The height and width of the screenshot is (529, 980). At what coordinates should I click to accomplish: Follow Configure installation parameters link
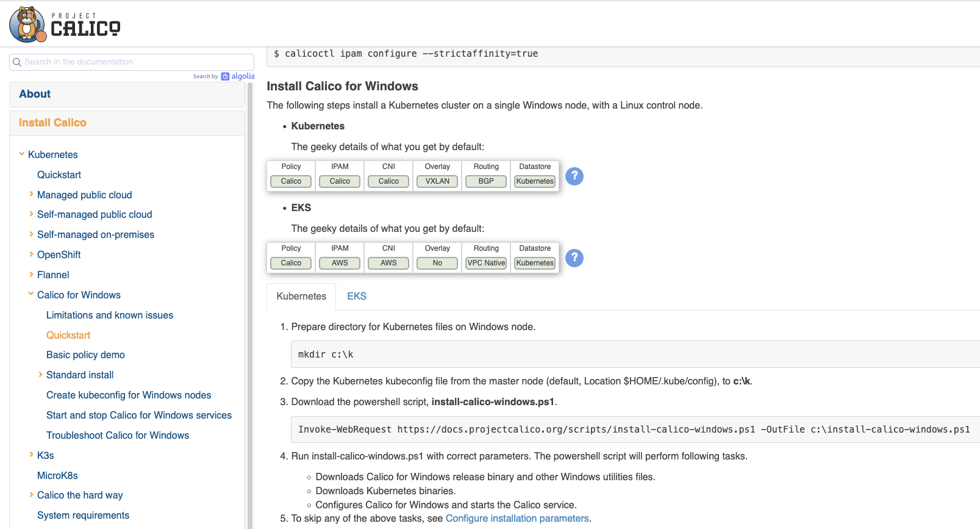coord(517,518)
